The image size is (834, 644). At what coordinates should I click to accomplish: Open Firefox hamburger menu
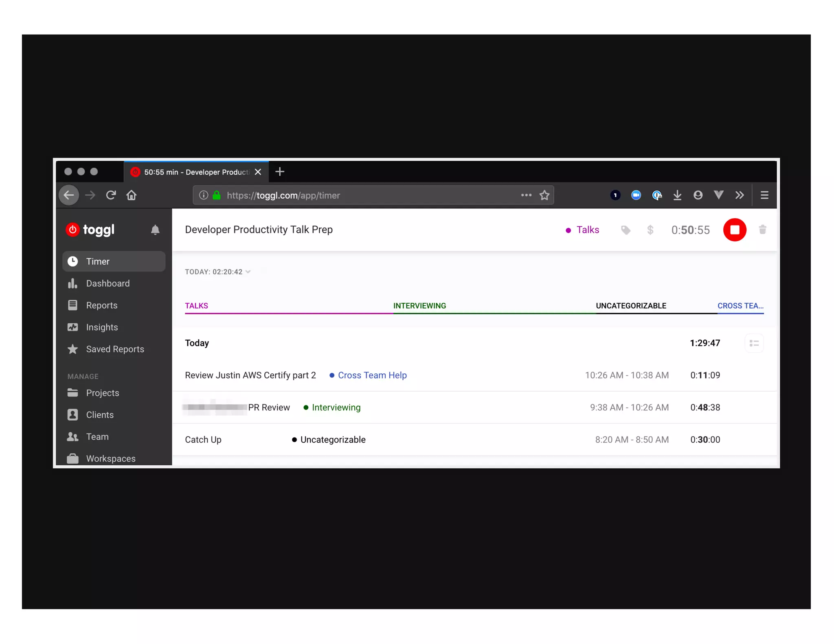click(764, 195)
